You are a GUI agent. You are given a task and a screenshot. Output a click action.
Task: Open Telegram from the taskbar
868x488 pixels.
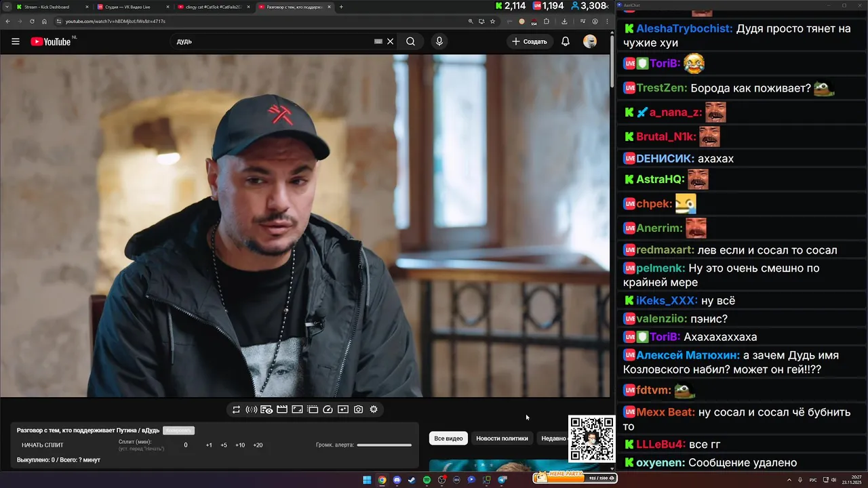pyautogui.click(x=502, y=480)
